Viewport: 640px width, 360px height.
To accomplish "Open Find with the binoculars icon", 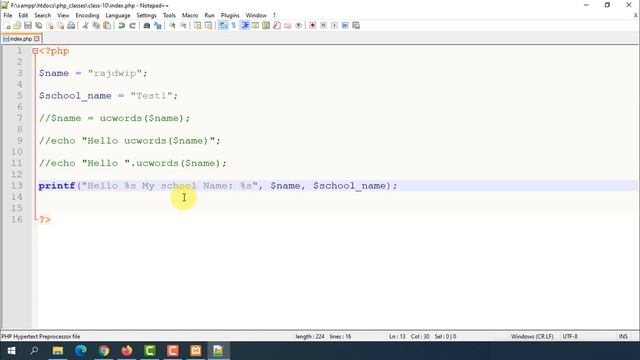I will [147, 25].
